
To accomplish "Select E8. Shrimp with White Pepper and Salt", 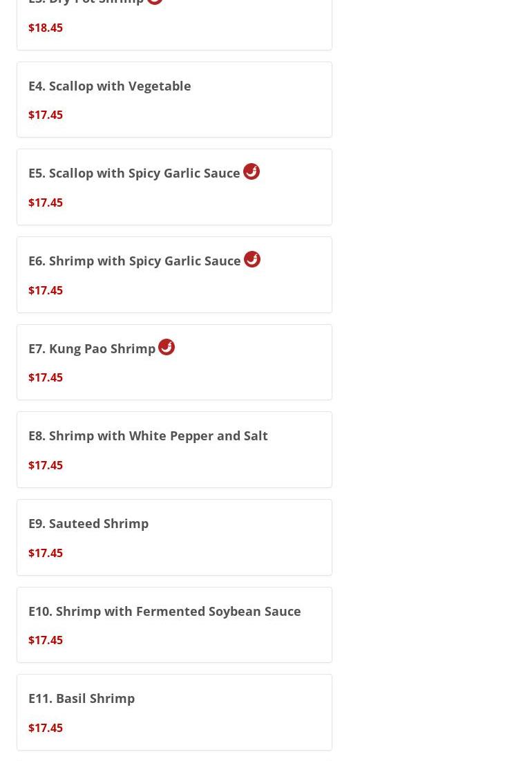I will point(148,436).
